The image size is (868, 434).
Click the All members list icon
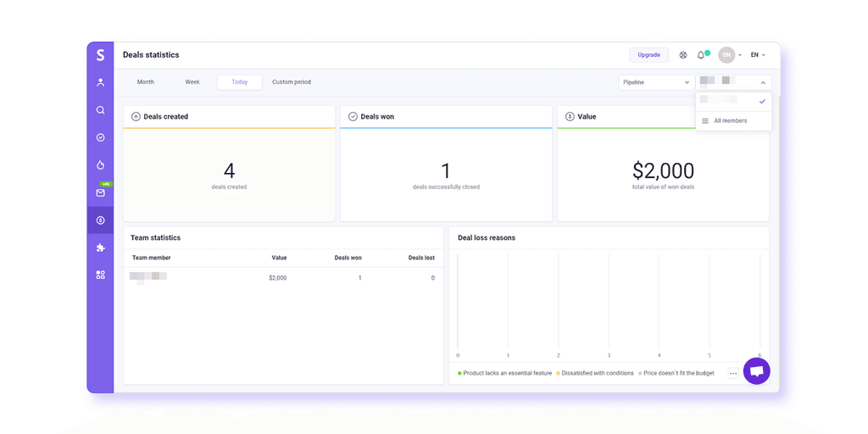[705, 120]
